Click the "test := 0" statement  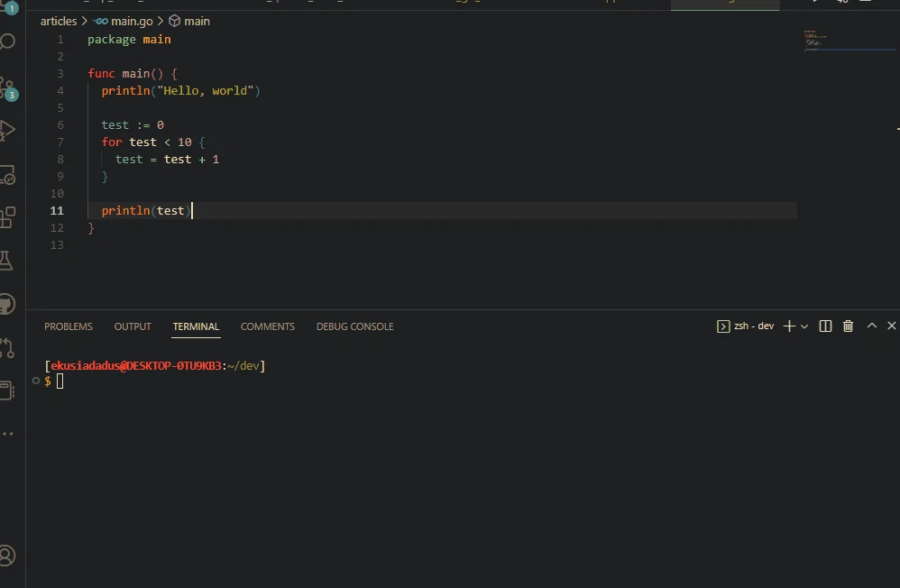[x=133, y=124]
